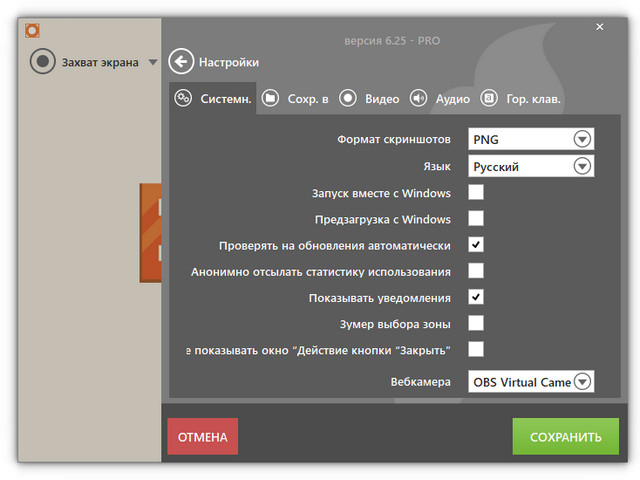The width and height of the screenshot is (640, 480).
Task: Uncheck Проверять на обновления автоматически
Action: click(x=476, y=245)
